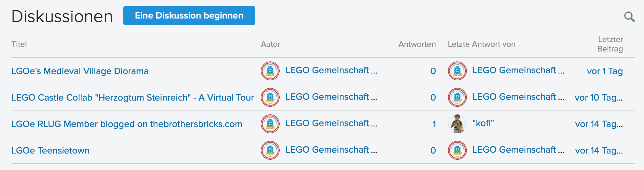Click kofi's minifigure avatar
The height and width of the screenshot is (170, 644).
pos(457,124)
